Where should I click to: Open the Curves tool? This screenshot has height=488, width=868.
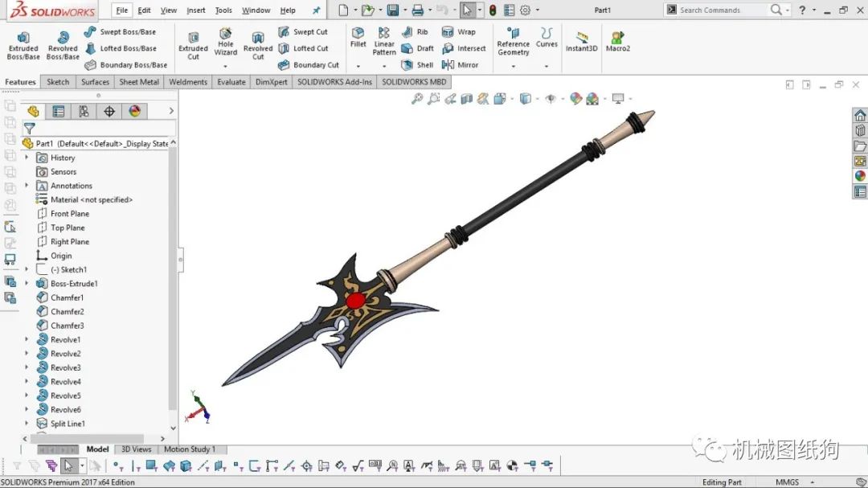point(547,38)
